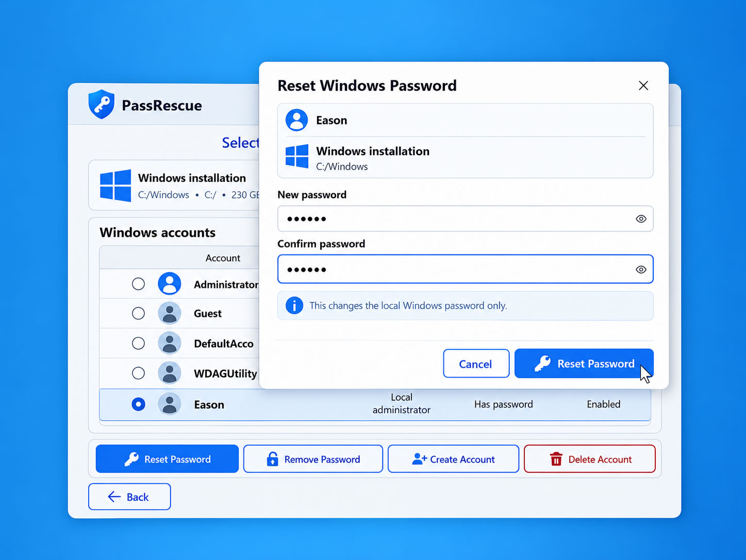The height and width of the screenshot is (560, 746).
Task: Click the WDAGUtility account avatar icon
Action: (x=170, y=373)
